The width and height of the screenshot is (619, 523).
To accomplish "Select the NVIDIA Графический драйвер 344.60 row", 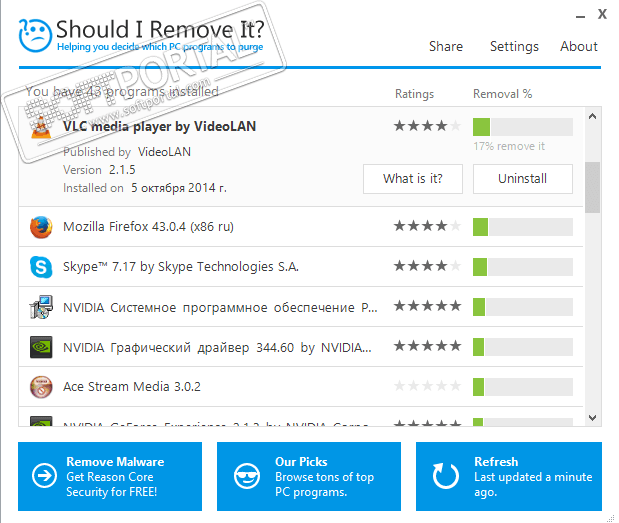I will [301, 347].
